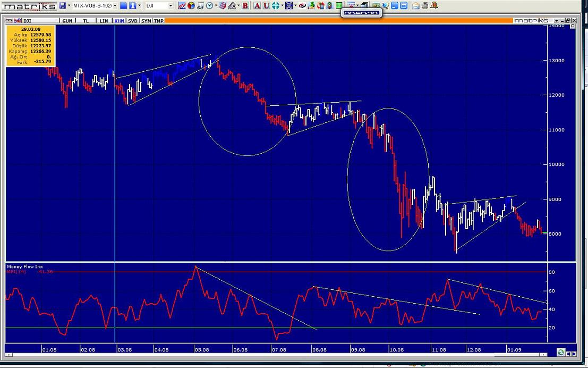Select the GUN period tab
The height and width of the screenshot is (368, 588).
(x=67, y=21)
